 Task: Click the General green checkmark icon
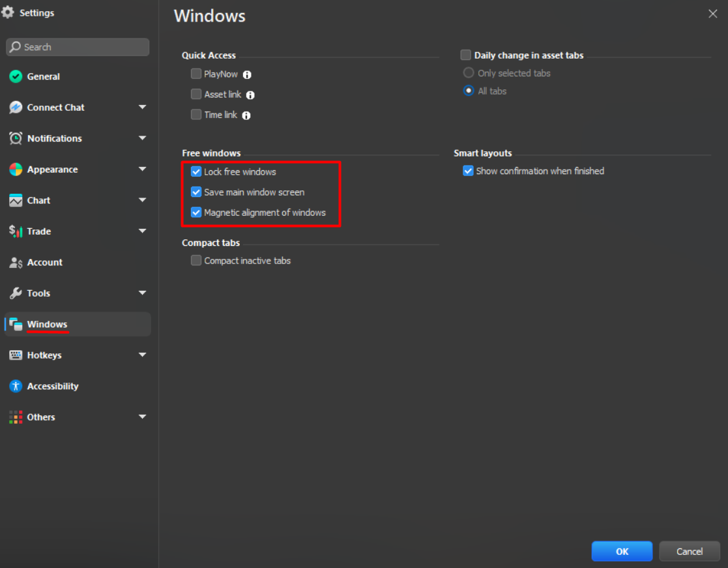pos(16,77)
